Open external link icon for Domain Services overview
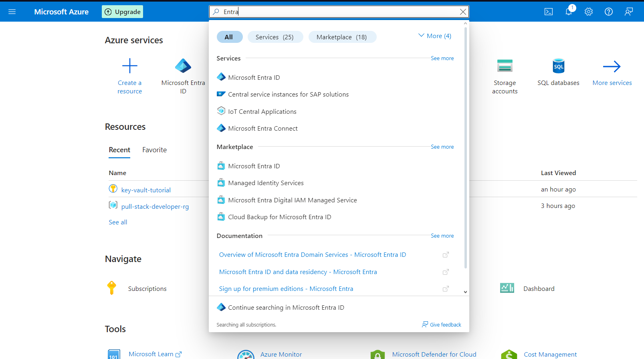 pyautogui.click(x=446, y=255)
